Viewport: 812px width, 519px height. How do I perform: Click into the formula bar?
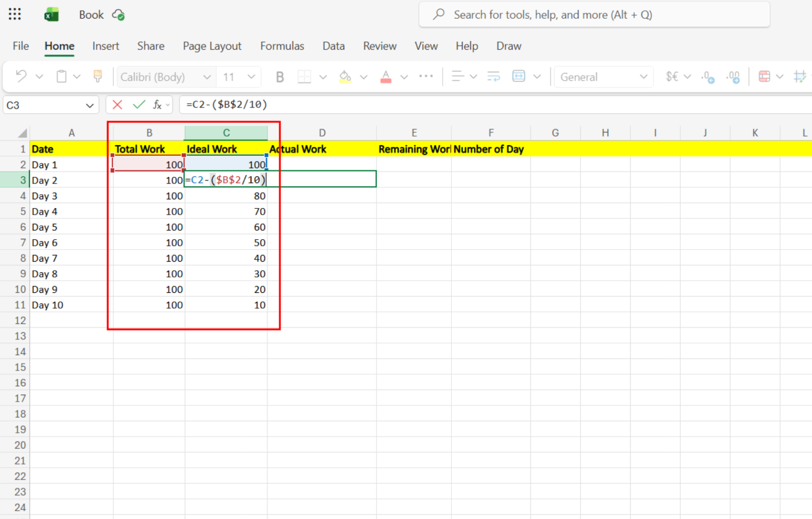pos(496,105)
